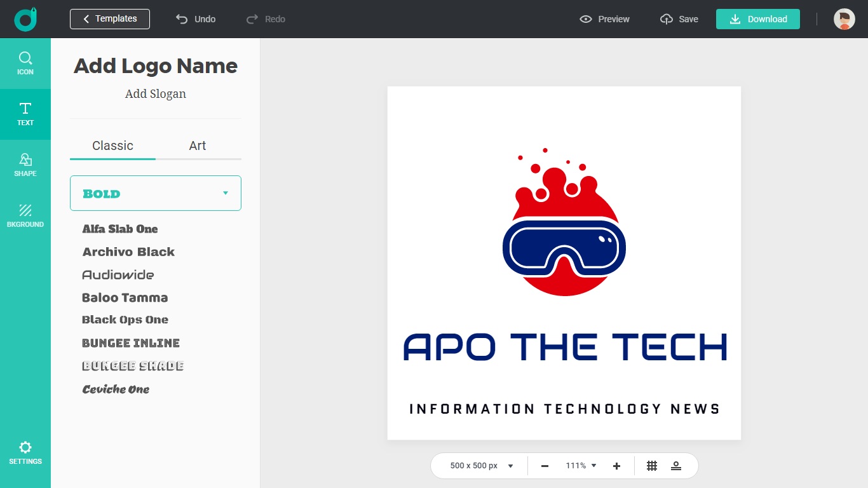This screenshot has width=868, height=488.
Task: Save the logo to cloud
Action: pyautogui.click(x=679, y=19)
